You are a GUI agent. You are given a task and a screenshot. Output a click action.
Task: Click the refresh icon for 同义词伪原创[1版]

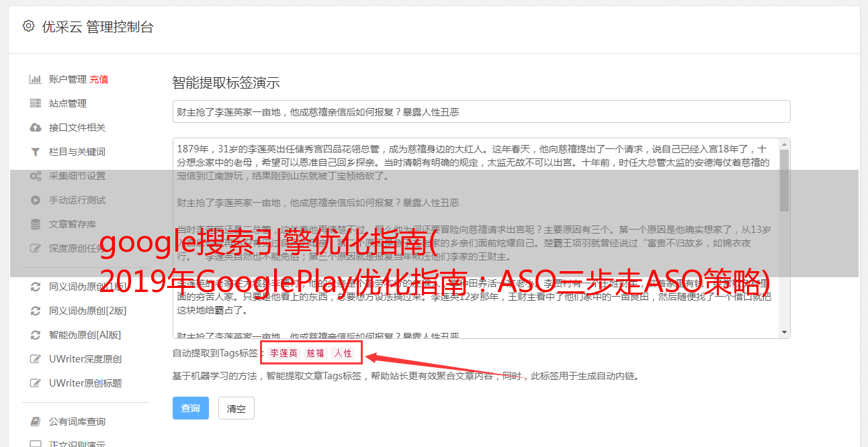(36, 287)
